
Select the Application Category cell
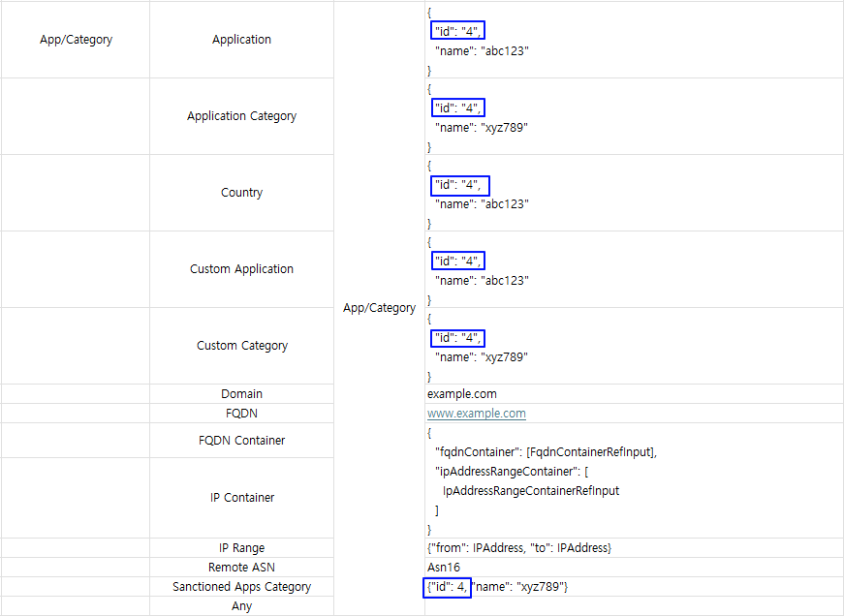coord(241,116)
